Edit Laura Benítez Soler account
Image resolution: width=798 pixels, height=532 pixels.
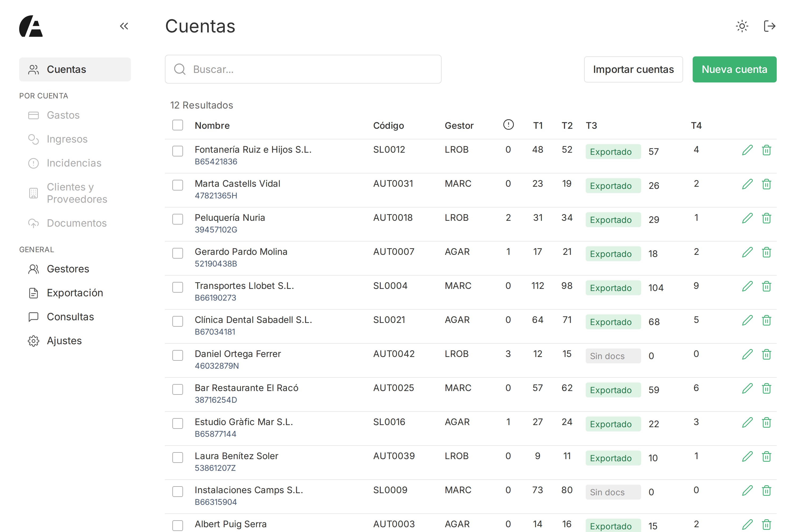(747, 456)
